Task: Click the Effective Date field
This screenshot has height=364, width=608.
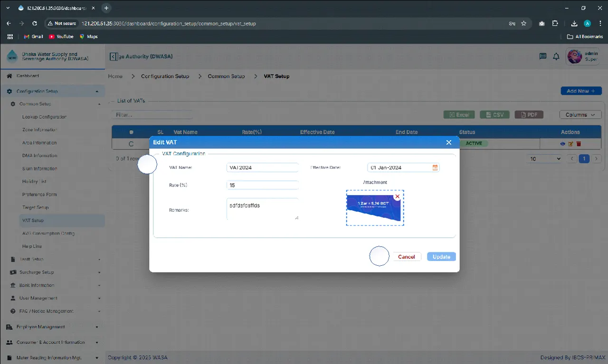Action: coord(404,168)
